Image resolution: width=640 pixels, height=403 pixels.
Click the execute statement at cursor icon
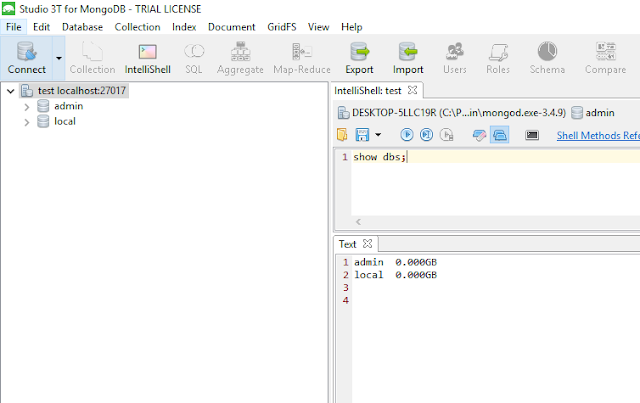tap(447, 135)
